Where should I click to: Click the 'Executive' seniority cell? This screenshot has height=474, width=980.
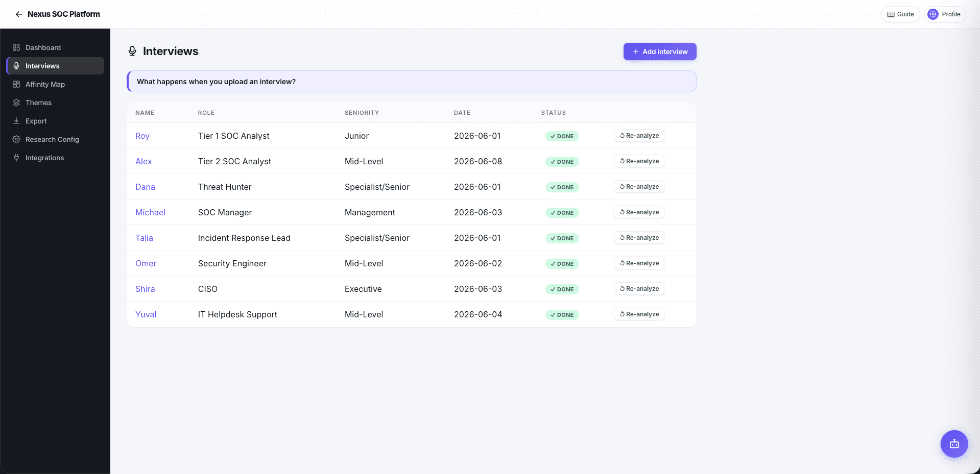tap(363, 289)
